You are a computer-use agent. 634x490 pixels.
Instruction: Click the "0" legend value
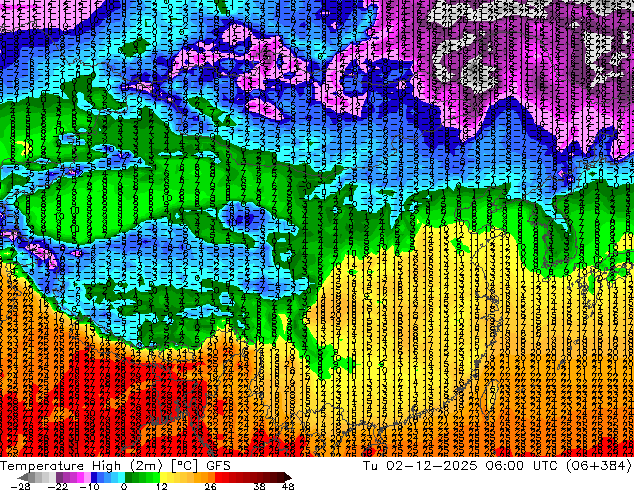pyautogui.click(x=124, y=486)
